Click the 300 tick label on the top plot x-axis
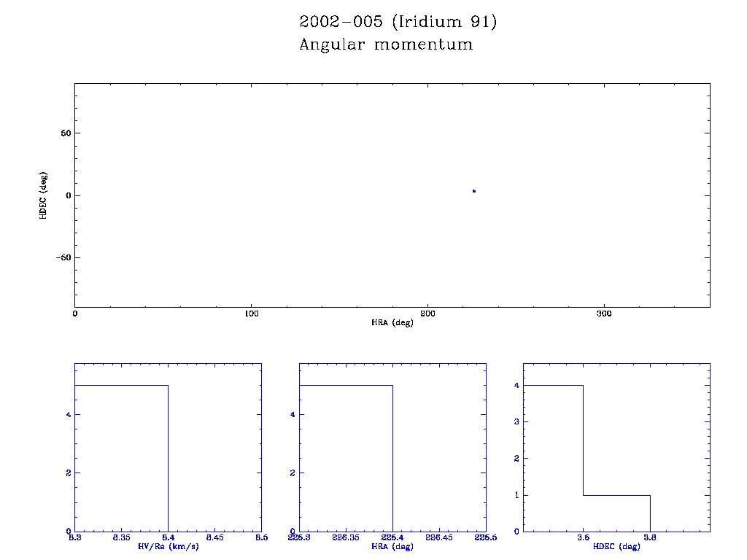 tap(604, 314)
